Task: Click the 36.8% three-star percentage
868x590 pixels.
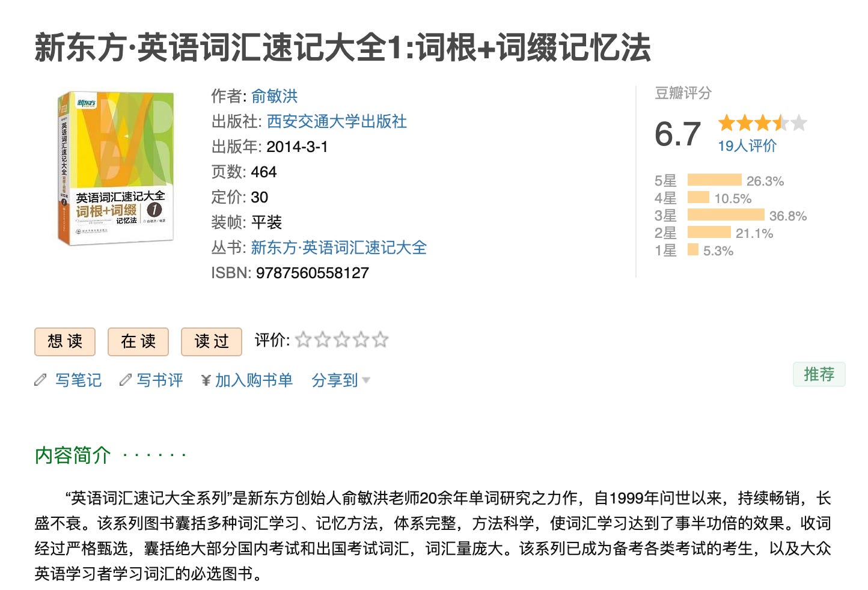Action: 788,216
